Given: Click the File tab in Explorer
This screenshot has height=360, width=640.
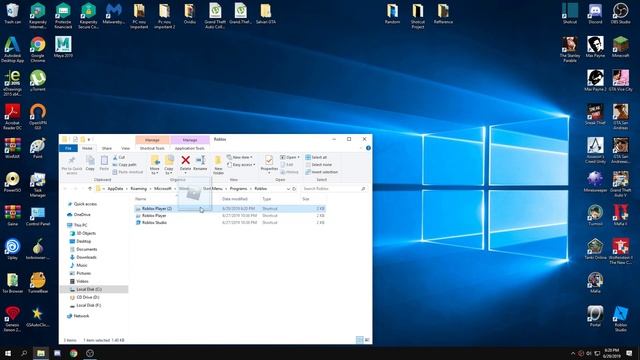Looking at the screenshot, I should 68,148.
